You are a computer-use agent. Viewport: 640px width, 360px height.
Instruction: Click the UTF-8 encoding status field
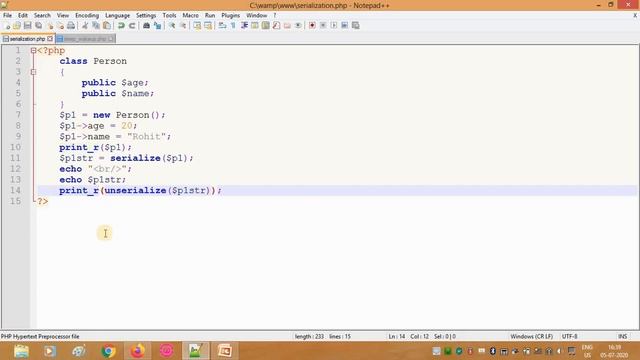(x=569, y=336)
